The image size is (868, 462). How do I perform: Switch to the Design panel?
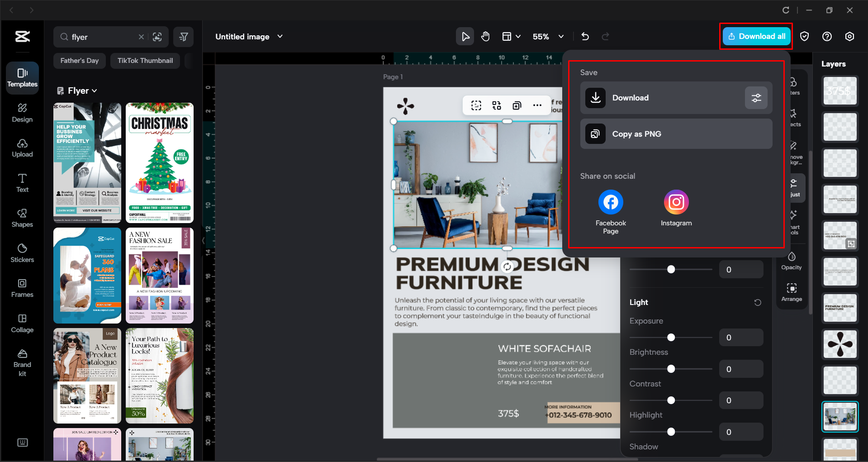pos(22,112)
